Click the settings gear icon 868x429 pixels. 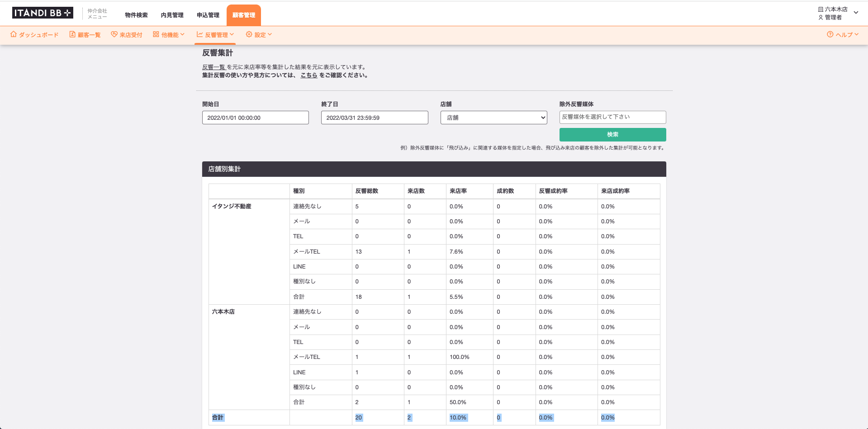(x=249, y=34)
